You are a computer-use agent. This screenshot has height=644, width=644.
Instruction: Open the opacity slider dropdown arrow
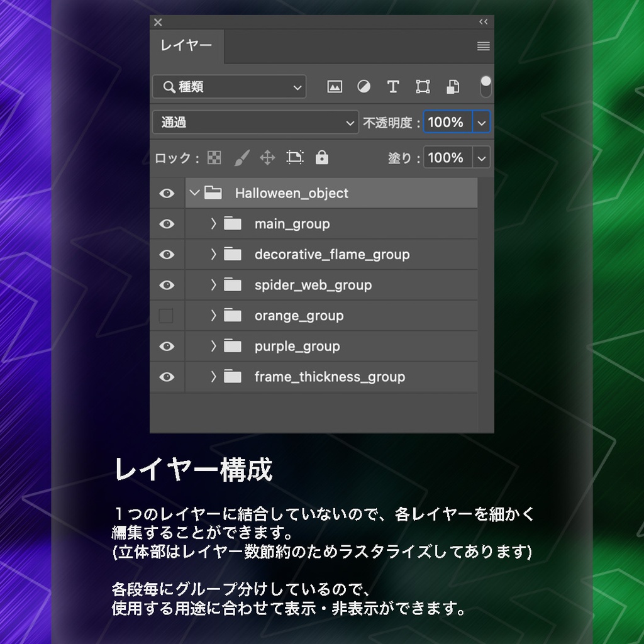pos(481,122)
